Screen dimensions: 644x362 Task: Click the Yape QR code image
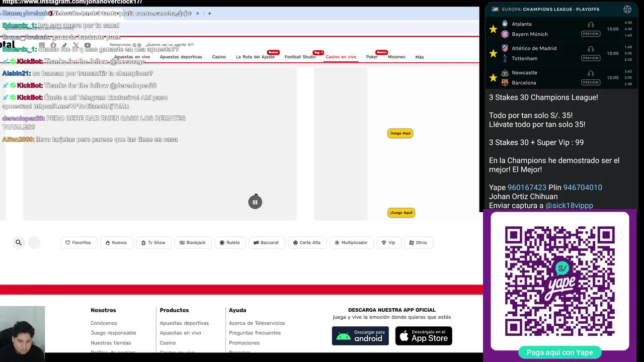(560, 281)
